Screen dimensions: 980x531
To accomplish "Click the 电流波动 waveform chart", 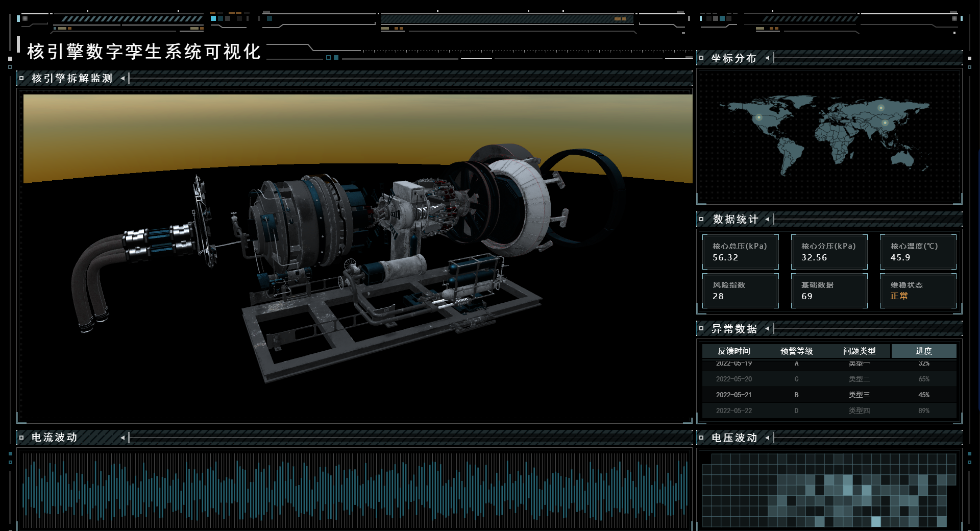I will pos(355,490).
